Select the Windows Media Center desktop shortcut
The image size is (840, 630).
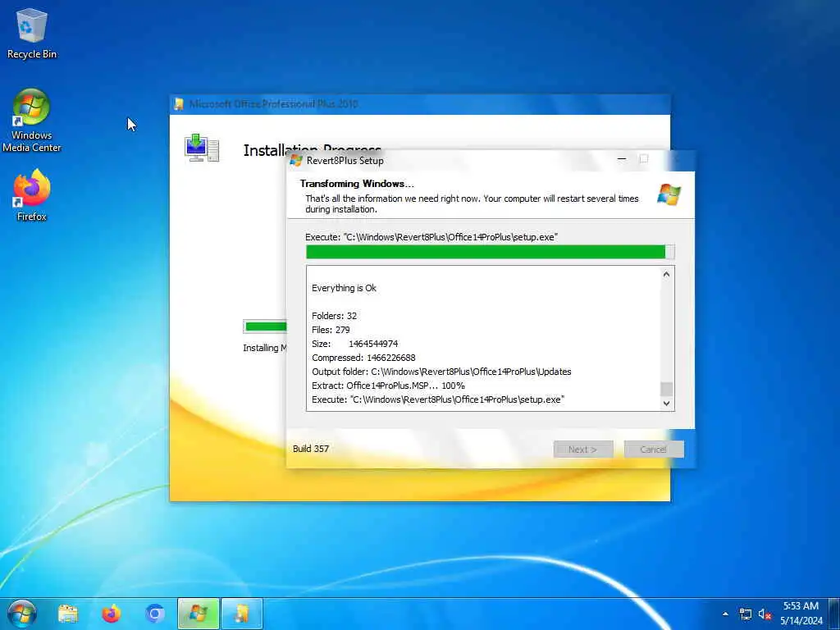click(32, 121)
